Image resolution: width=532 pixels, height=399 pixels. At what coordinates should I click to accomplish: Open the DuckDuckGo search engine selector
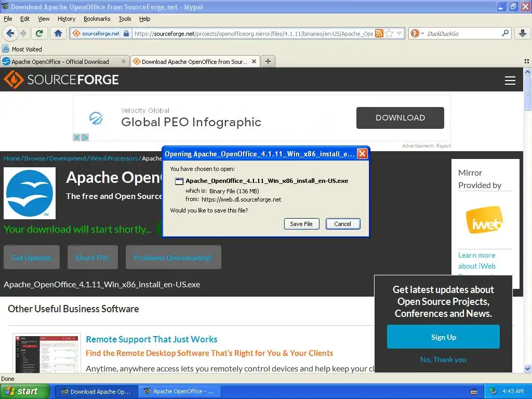(x=417, y=33)
